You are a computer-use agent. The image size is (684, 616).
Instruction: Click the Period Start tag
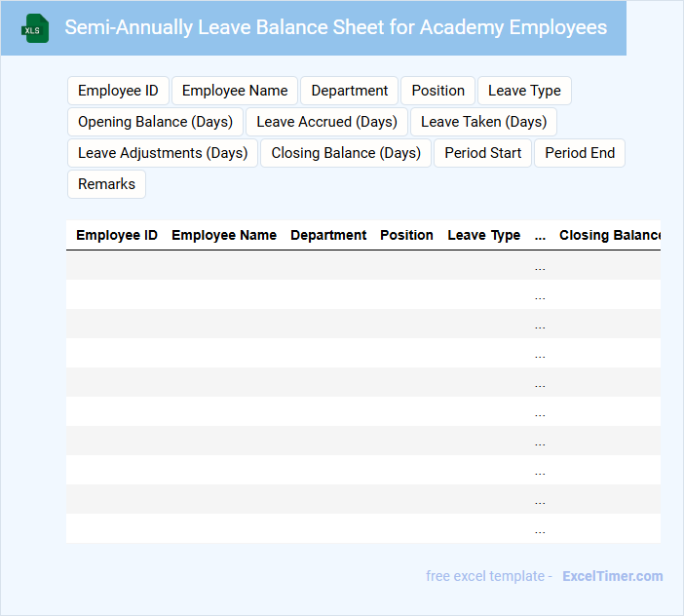coord(483,153)
